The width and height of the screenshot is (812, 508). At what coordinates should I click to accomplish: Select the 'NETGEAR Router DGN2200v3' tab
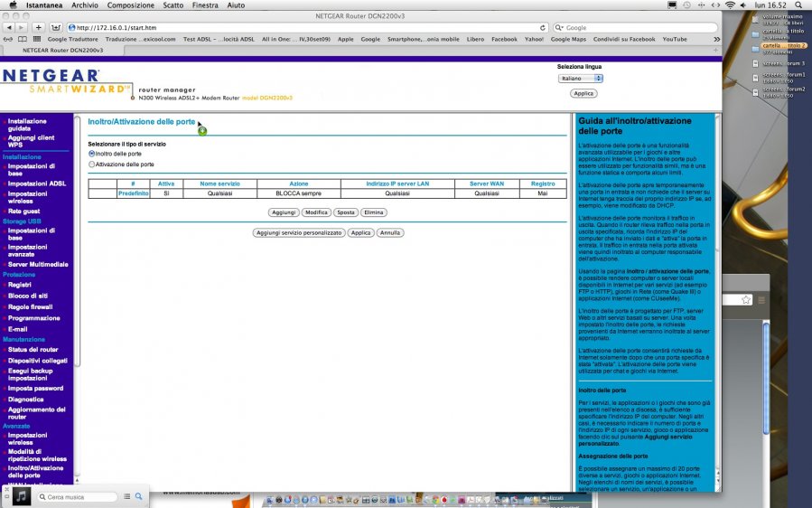point(62,51)
